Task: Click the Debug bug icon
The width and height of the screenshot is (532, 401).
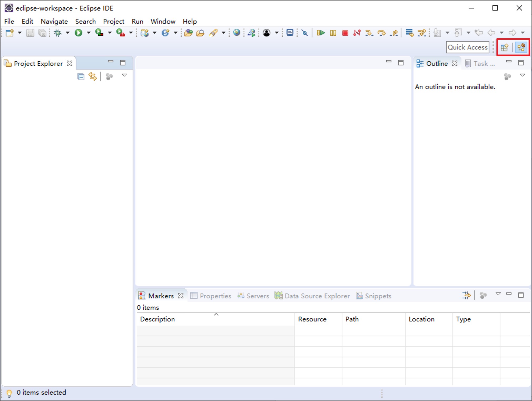Action: coord(58,33)
